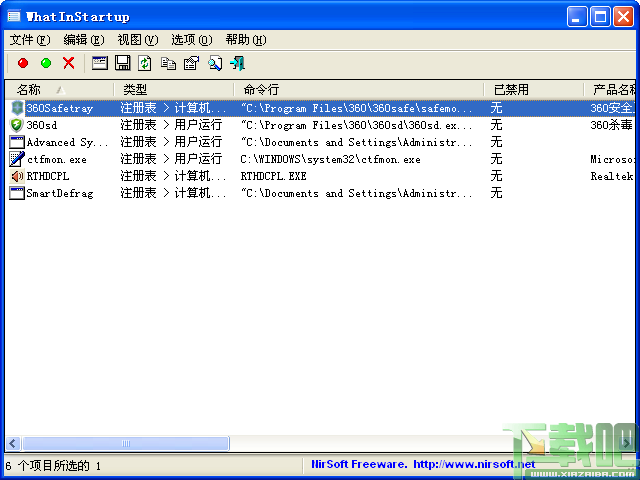Click the green shield icon for 360sd
The width and height of the screenshot is (640, 480).
coord(16,125)
